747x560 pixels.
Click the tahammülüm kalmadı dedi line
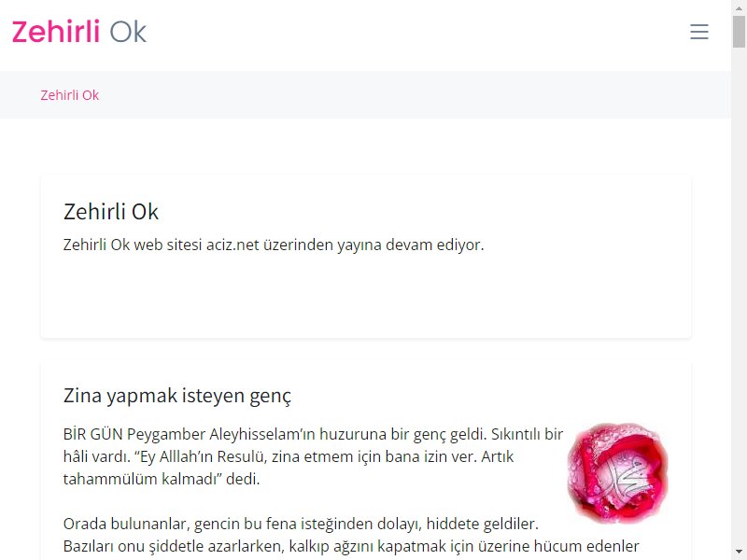tap(162, 479)
